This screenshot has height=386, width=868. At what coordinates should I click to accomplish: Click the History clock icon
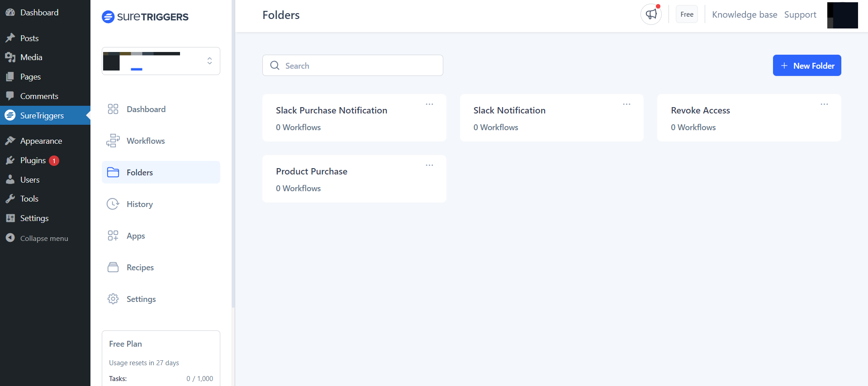tap(113, 204)
